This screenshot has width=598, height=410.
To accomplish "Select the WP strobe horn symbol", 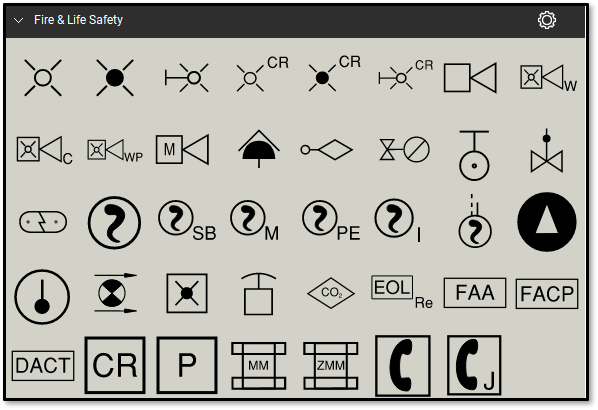I will point(115,150).
